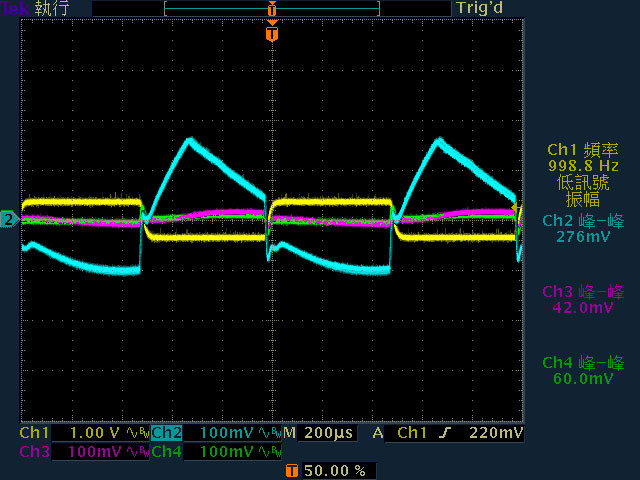Click the Ch3 peak-to-peak 42.0mV measurement
This screenshot has height=480, width=640.
pyautogui.click(x=583, y=300)
